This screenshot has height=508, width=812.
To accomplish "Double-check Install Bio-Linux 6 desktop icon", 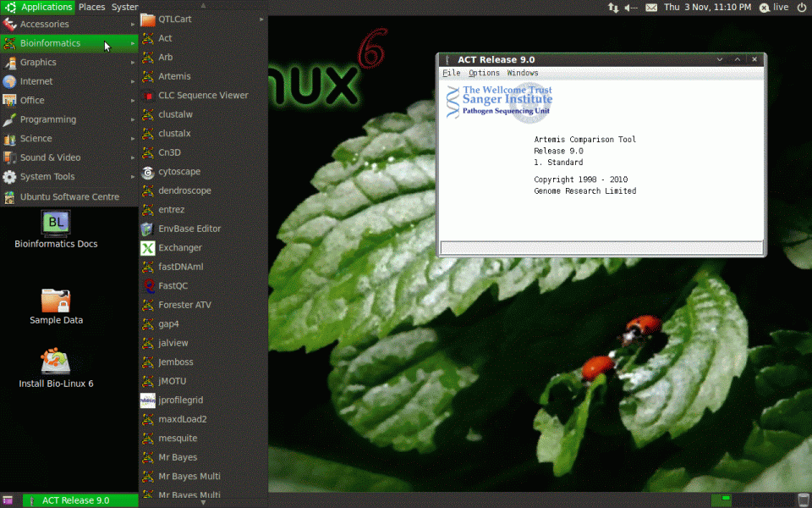I will pyautogui.click(x=56, y=367).
